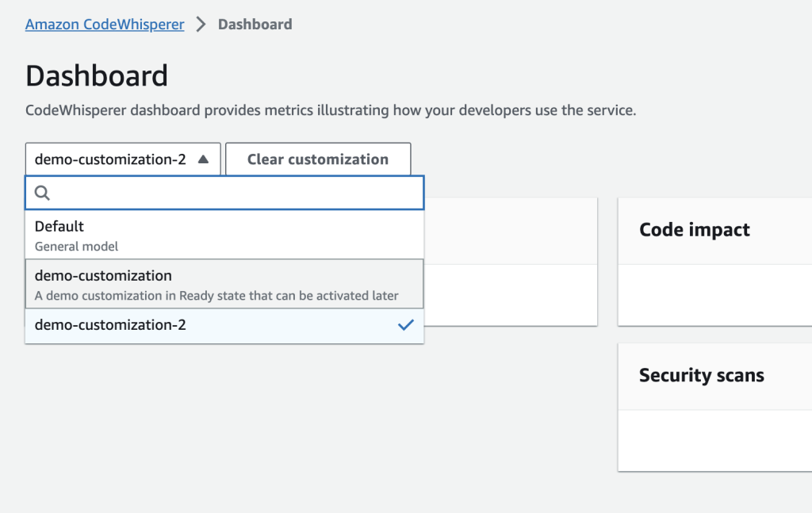Click the dashboard metrics description text
This screenshot has height=513, width=812.
(331, 110)
